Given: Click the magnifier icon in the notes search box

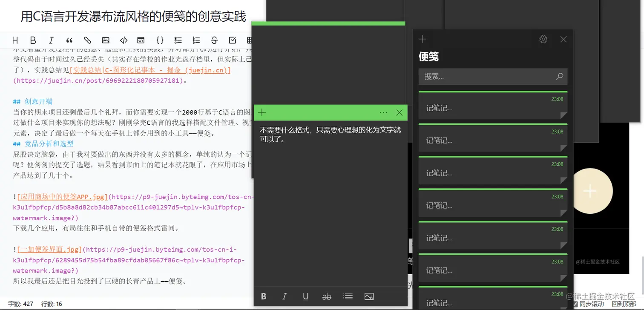Looking at the screenshot, I should click(x=560, y=77).
